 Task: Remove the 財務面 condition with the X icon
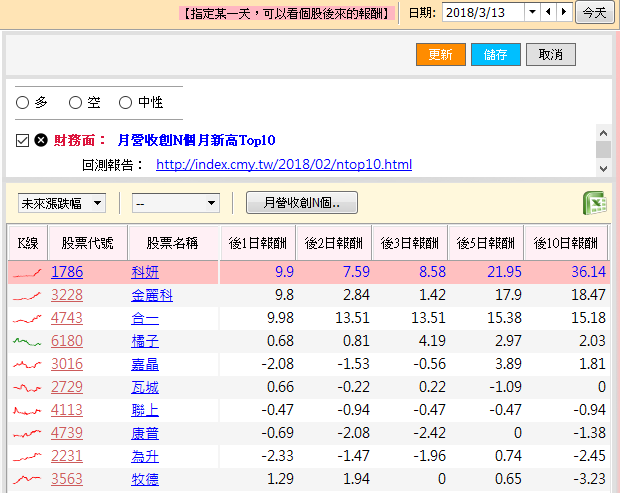tap(41, 140)
